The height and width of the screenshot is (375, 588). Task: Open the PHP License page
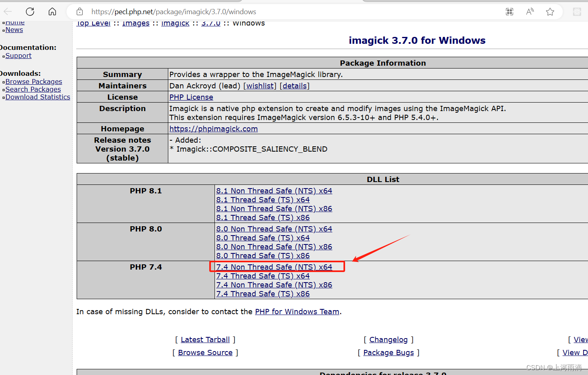pos(191,97)
